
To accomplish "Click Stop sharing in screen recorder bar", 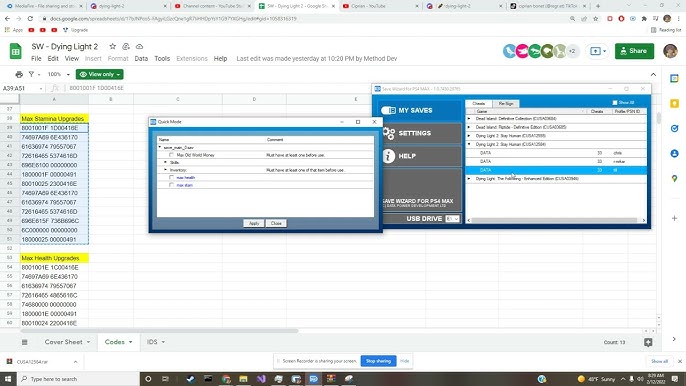I will click(x=378, y=361).
